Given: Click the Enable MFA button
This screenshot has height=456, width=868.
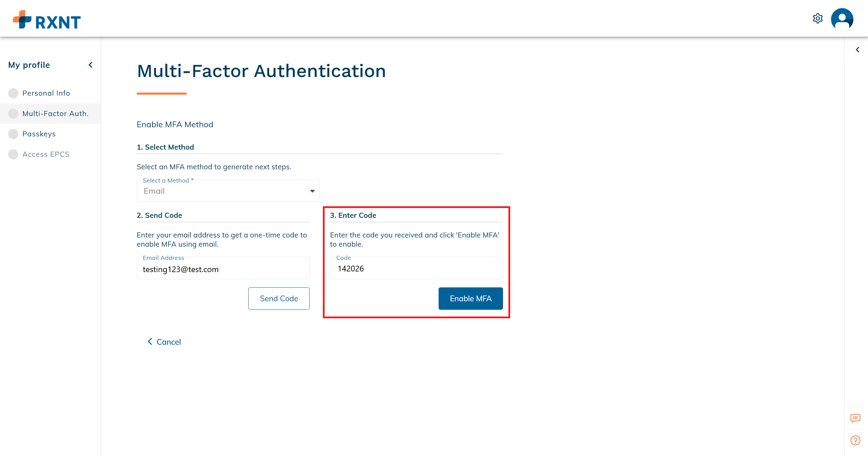Looking at the screenshot, I should tap(470, 299).
